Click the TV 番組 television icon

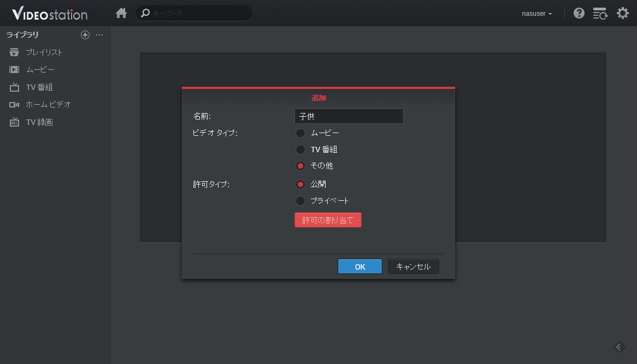[14, 87]
